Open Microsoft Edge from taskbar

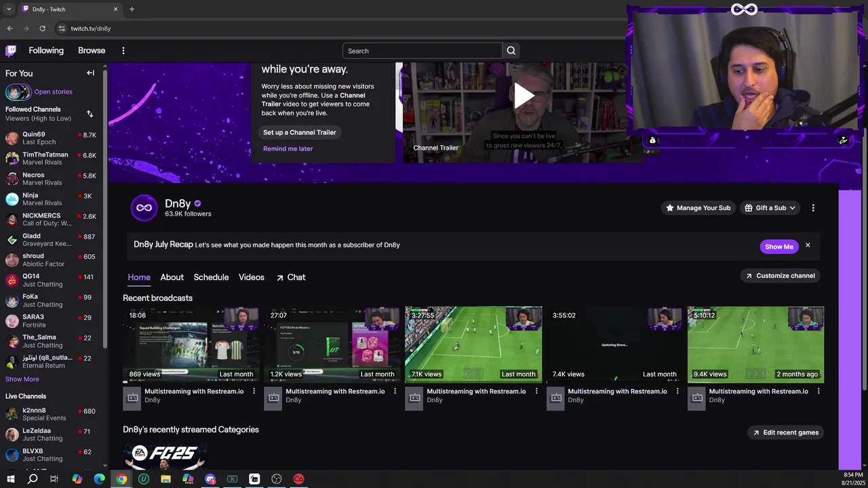click(99, 479)
